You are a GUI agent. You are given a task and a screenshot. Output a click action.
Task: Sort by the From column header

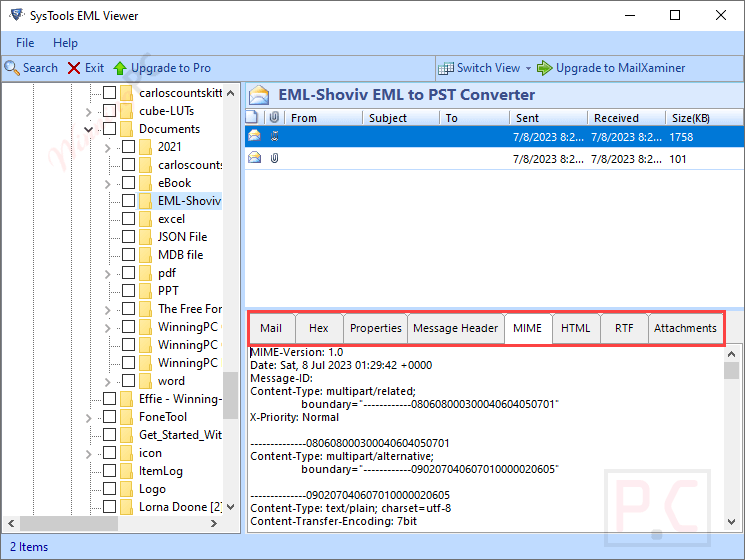point(324,118)
